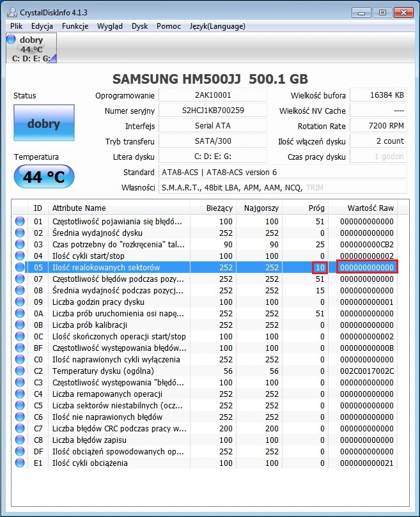Click the 2 count power-on field
The width and height of the screenshot is (420, 517).
click(378, 141)
